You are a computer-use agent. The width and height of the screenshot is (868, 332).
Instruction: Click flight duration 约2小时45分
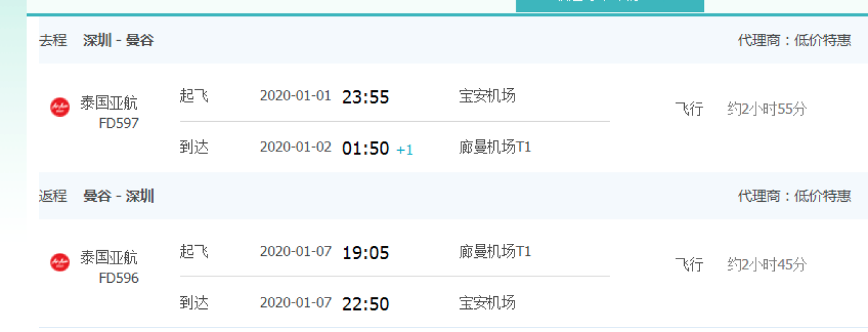(767, 264)
